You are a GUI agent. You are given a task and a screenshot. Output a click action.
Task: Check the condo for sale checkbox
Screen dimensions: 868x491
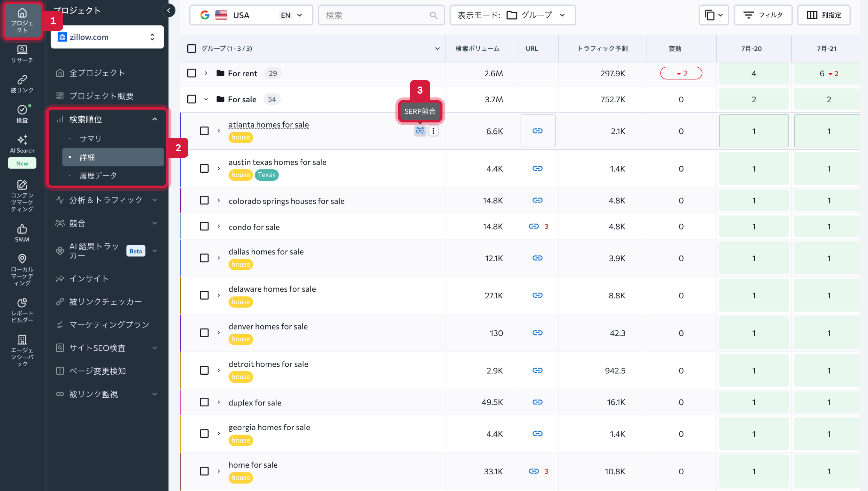(204, 226)
